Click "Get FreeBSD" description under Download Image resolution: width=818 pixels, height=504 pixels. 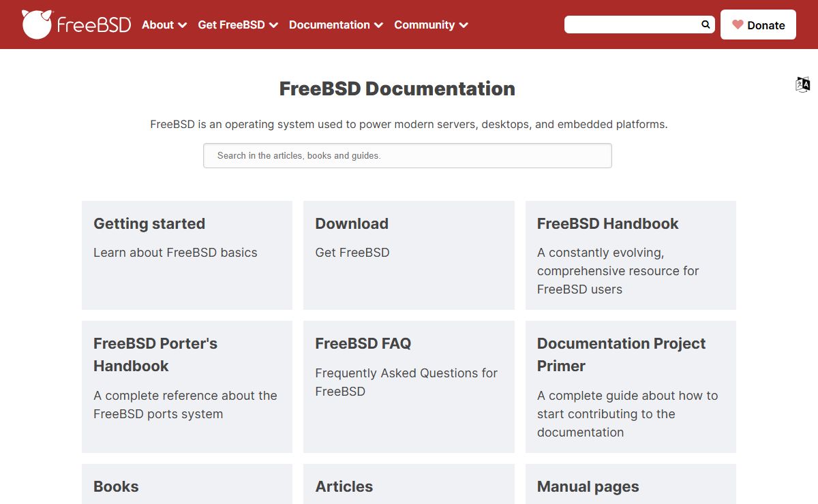click(x=352, y=253)
